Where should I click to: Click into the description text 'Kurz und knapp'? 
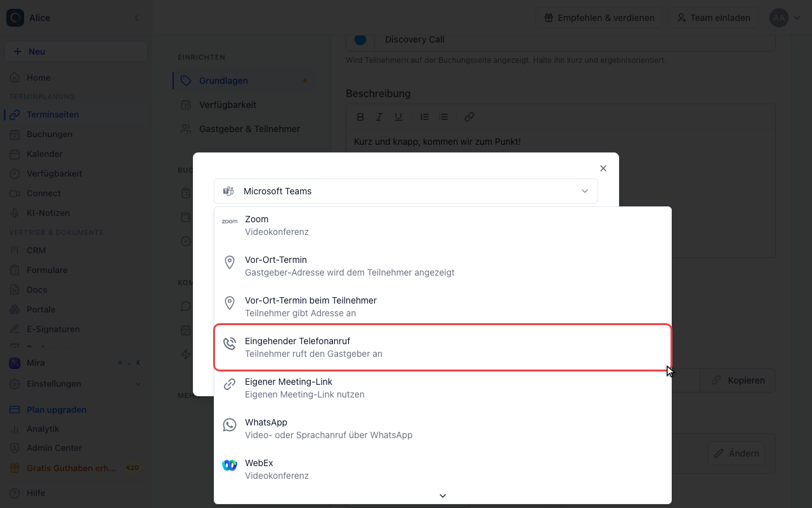pos(437,142)
